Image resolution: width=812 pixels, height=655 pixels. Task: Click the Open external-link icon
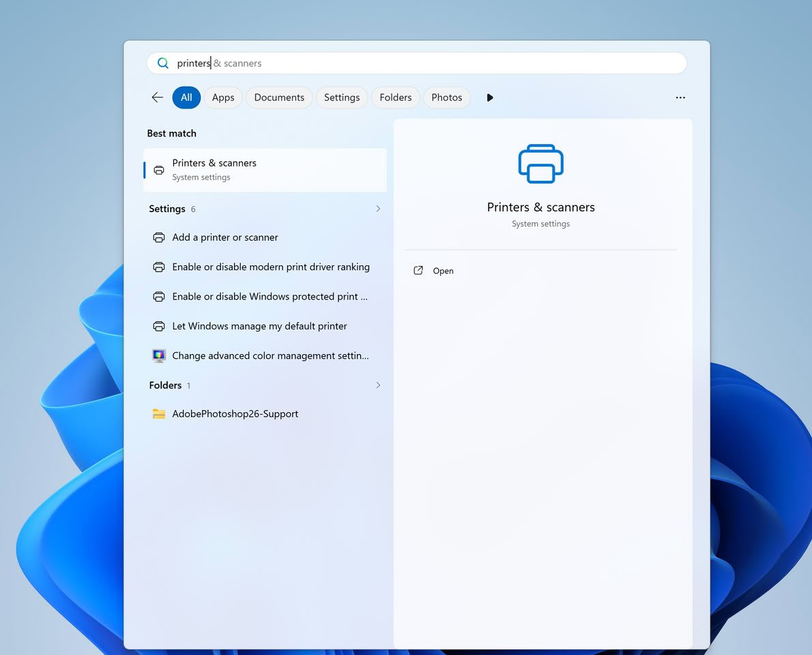[x=418, y=270]
